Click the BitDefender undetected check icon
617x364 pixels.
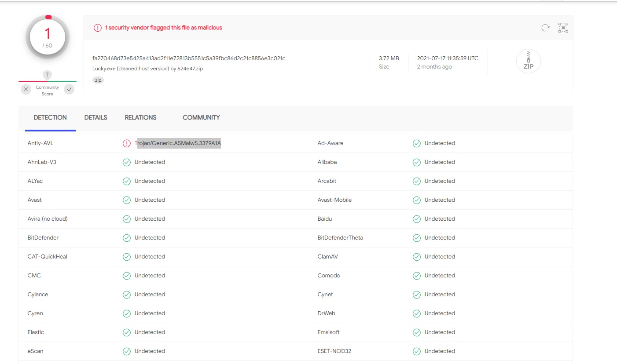(127, 238)
